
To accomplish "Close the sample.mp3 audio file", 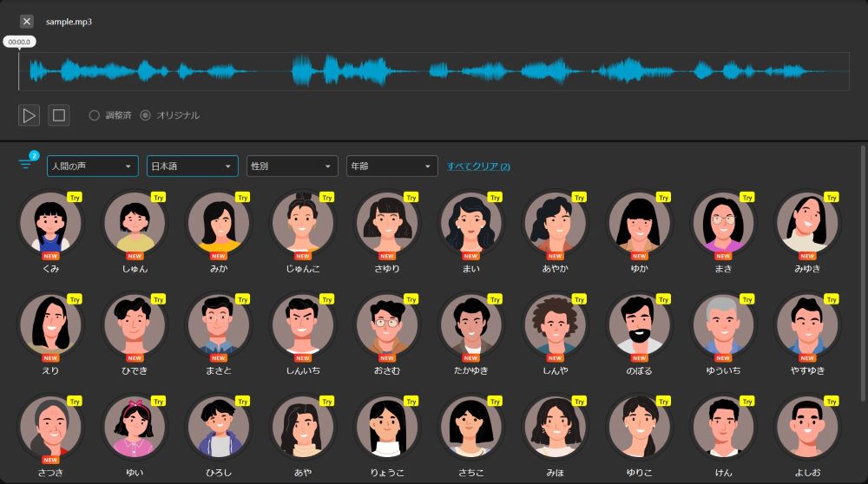I will click(x=27, y=22).
